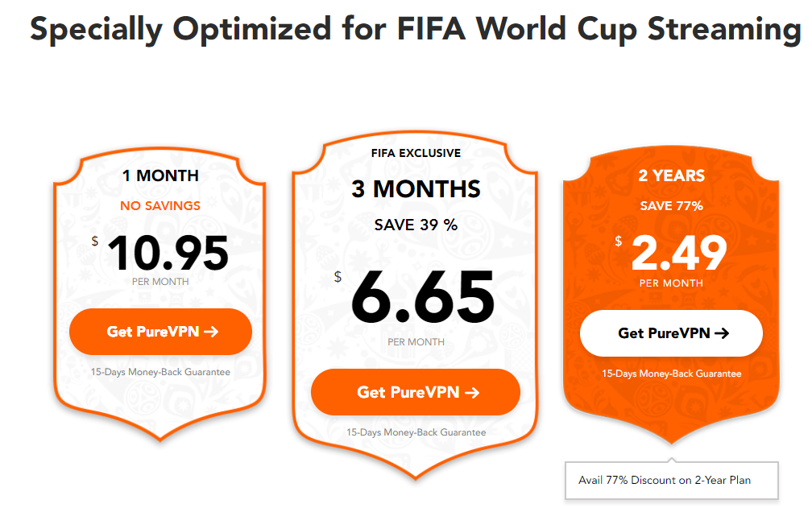The width and height of the screenshot is (812, 508).
Task: Click SAVE 77% text on orange card
Action: pos(672,206)
